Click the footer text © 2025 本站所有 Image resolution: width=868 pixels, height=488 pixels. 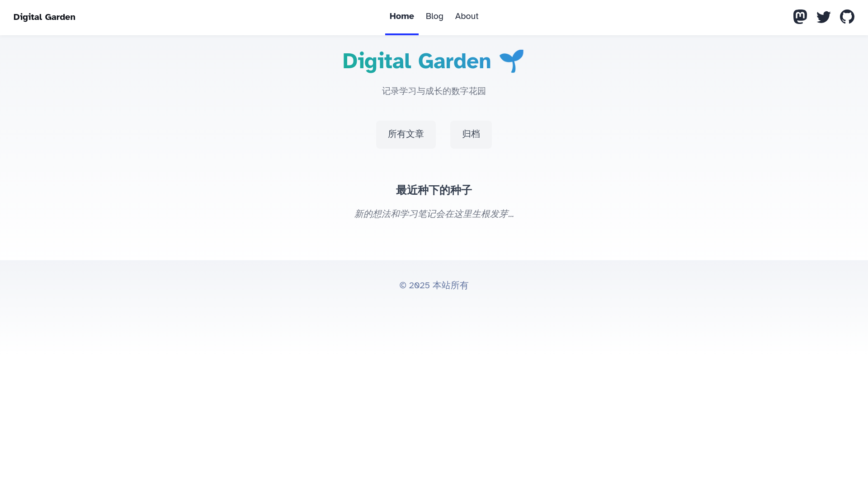point(434,286)
